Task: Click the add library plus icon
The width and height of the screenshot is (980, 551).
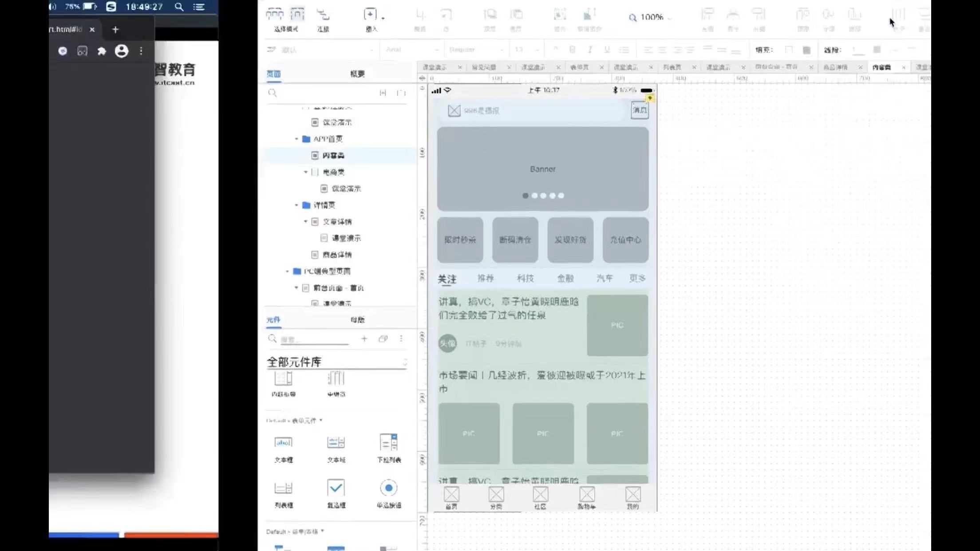Action: coord(364,339)
